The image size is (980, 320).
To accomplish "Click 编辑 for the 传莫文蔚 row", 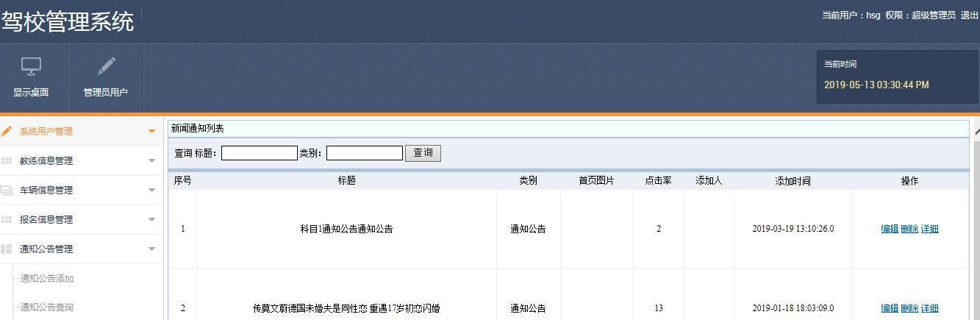I will [x=890, y=308].
